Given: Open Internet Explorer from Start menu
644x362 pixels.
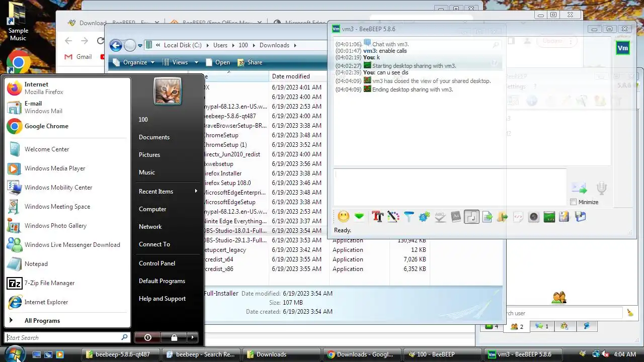Looking at the screenshot, I should click(x=67, y=302).
